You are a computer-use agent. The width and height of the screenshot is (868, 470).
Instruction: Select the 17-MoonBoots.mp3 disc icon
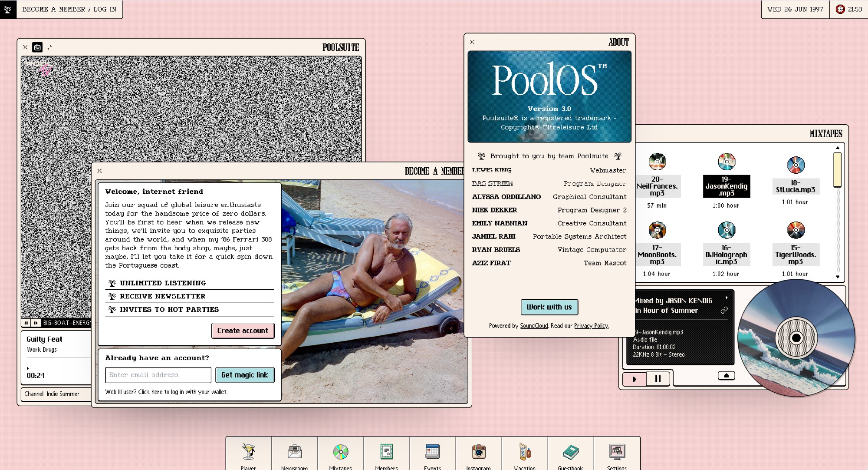point(657,230)
